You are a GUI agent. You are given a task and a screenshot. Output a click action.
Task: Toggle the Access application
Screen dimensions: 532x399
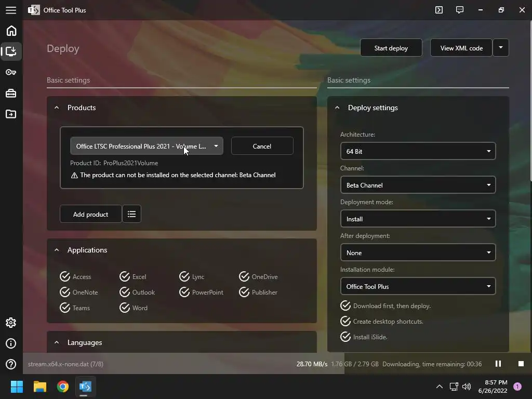point(75,276)
